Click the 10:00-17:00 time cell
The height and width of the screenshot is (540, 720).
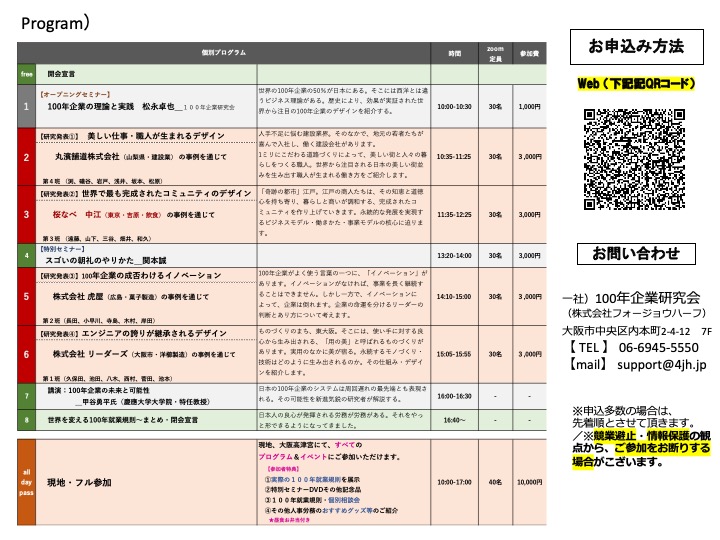tap(454, 482)
